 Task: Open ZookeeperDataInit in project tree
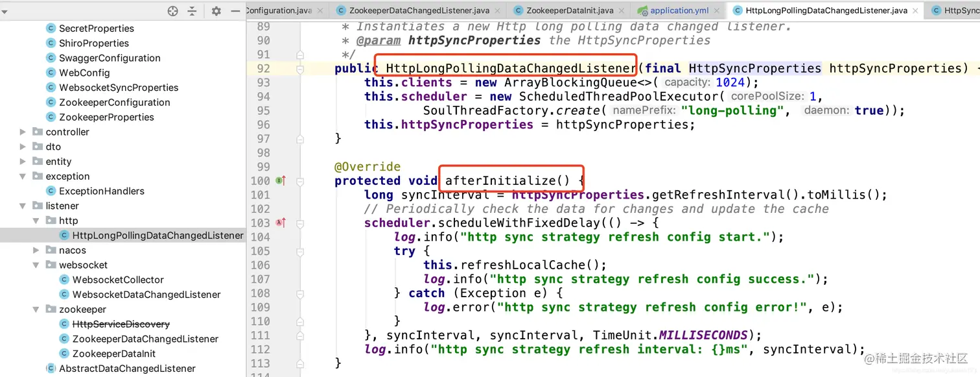coord(114,354)
